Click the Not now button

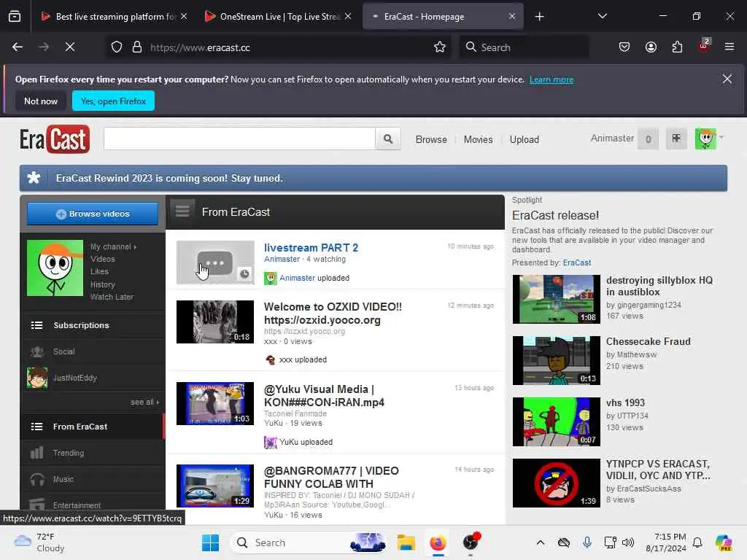tap(41, 101)
